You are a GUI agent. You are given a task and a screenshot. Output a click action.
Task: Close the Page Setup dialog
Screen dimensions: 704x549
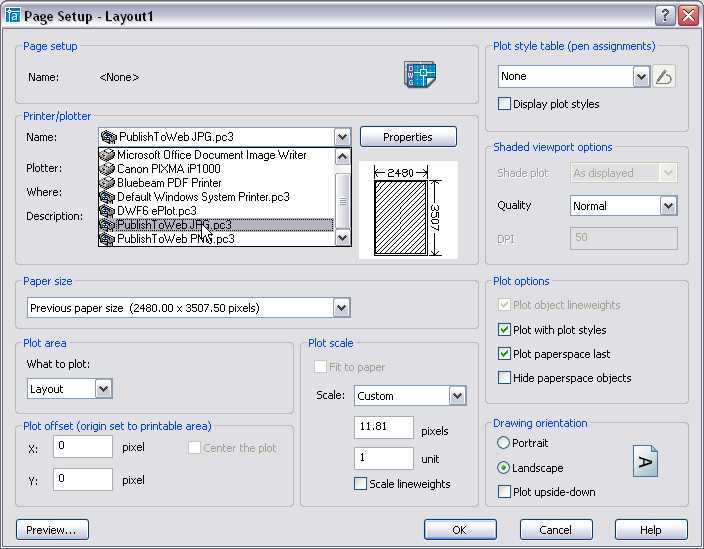(x=688, y=16)
